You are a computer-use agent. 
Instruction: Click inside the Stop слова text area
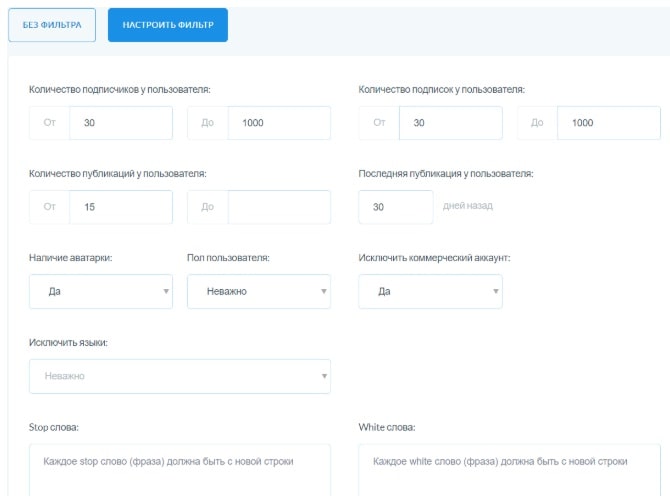180,472
